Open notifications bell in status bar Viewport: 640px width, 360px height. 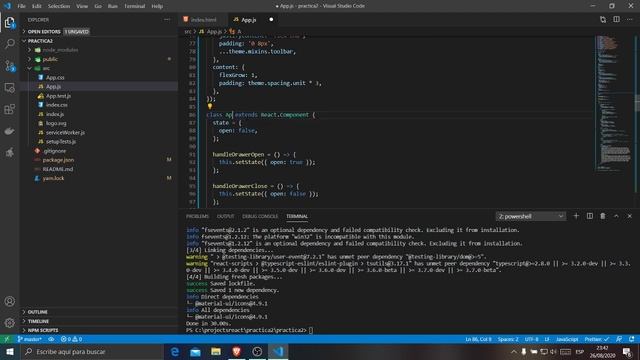pyautogui.click(x=632, y=339)
